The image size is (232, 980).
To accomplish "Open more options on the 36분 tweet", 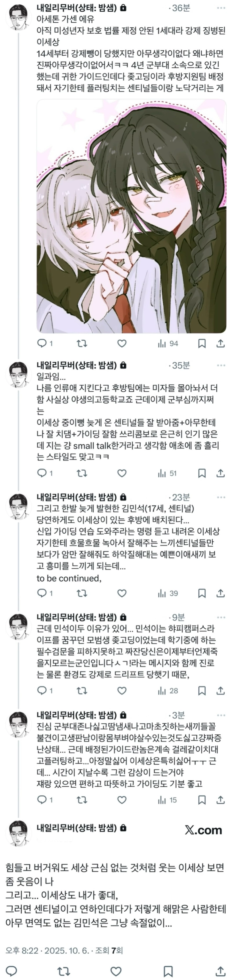I will point(221,8).
